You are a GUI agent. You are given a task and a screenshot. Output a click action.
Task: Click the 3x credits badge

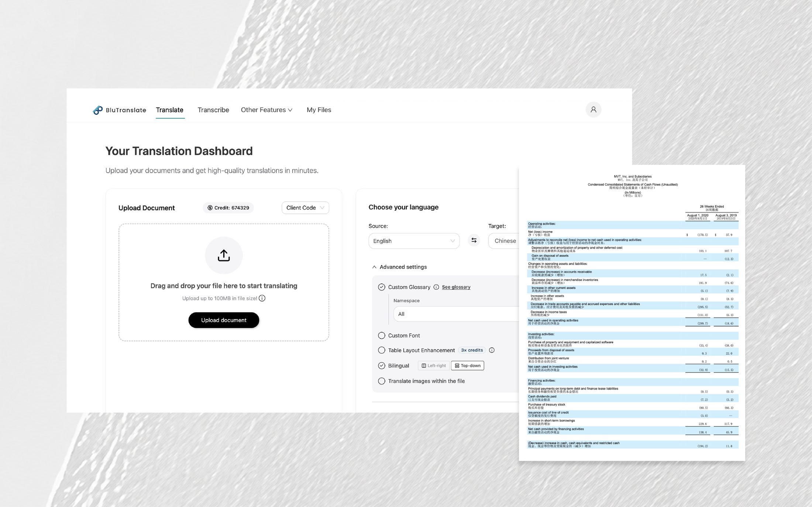[472, 350]
